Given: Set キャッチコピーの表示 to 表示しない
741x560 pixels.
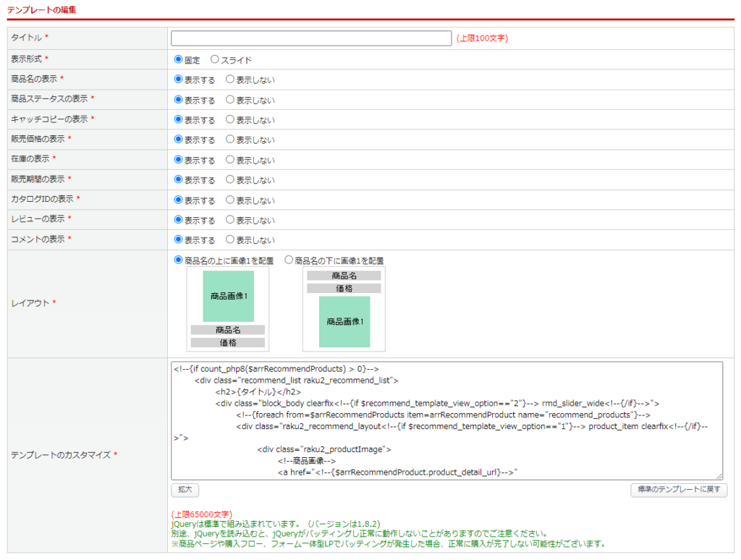Looking at the screenshot, I should tap(230, 119).
